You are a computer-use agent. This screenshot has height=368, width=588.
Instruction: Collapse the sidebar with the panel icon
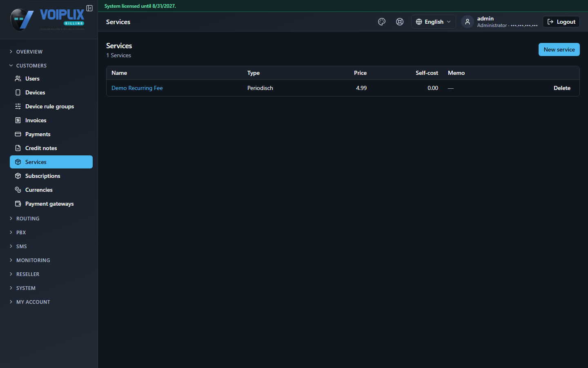(89, 8)
